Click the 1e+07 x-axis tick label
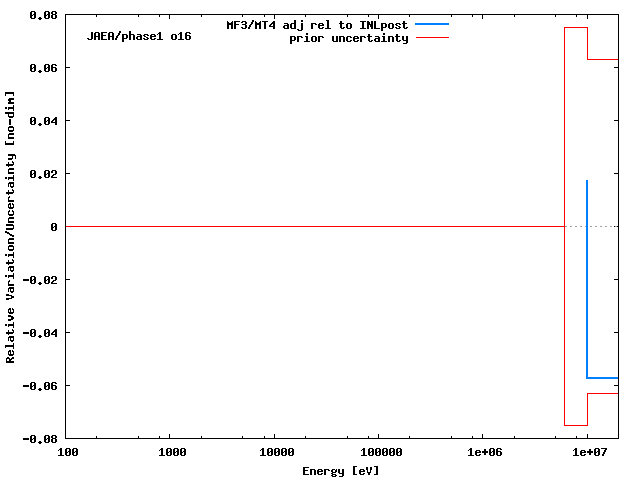640x480 pixels. point(587,453)
